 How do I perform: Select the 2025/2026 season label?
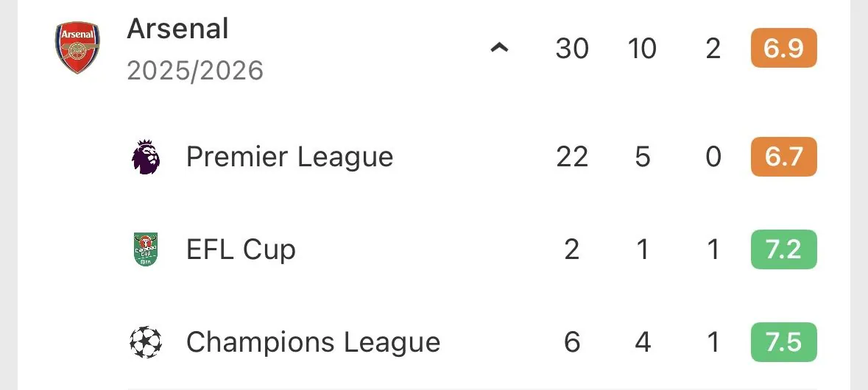[195, 71]
